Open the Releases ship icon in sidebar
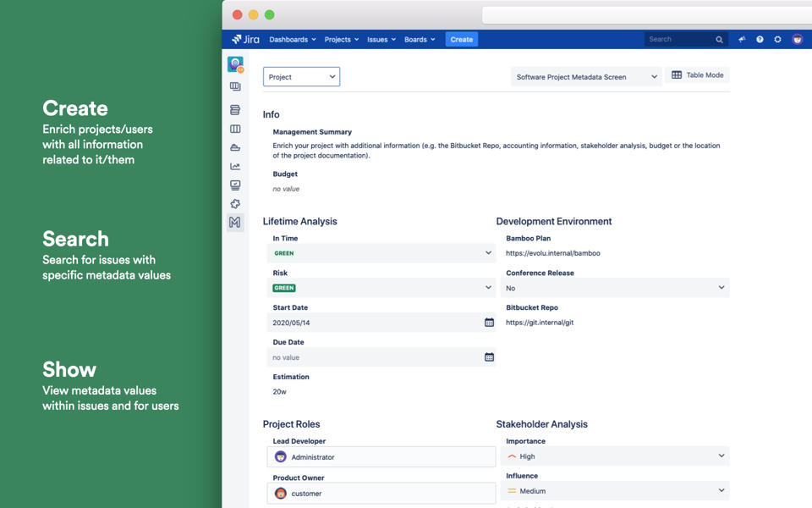The width and height of the screenshot is (812, 508). 235,147
